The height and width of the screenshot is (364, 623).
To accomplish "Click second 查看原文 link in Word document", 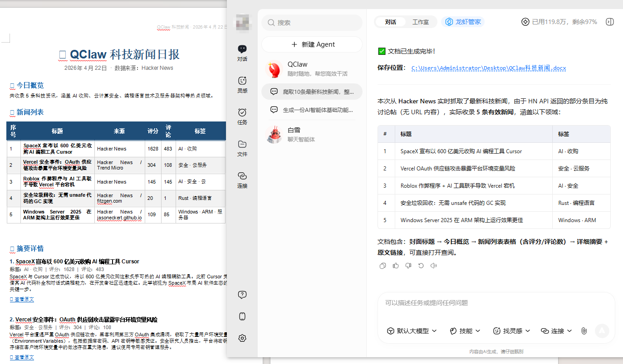I will pos(22,357).
